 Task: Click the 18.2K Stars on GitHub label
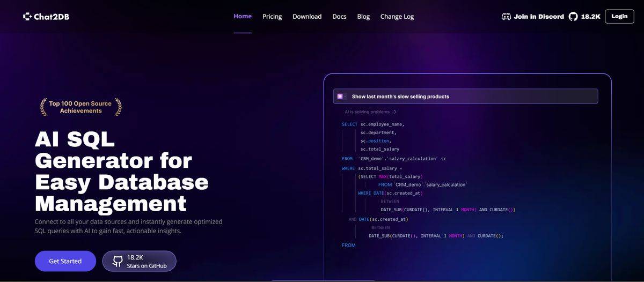[x=146, y=262]
